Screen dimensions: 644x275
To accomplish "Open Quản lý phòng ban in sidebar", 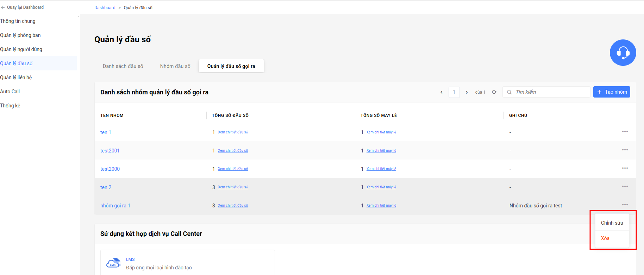I will coord(20,35).
